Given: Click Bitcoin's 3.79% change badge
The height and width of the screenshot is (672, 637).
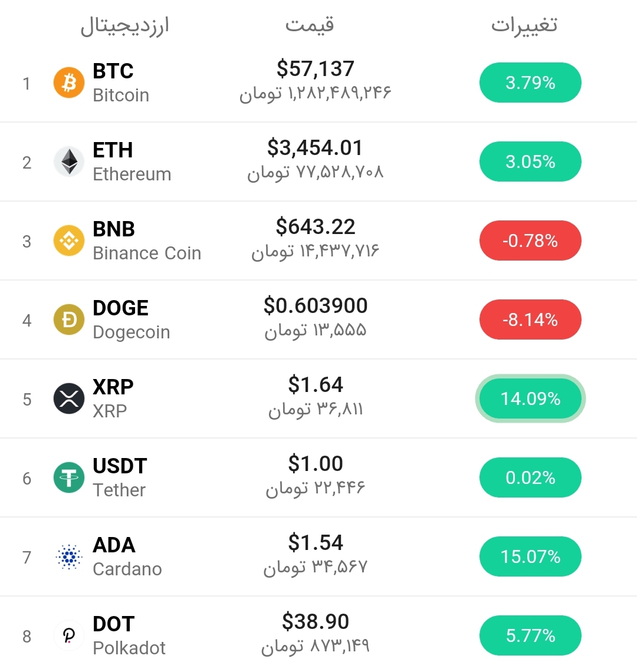Looking at the screenshot, I should tap(530, 83).
